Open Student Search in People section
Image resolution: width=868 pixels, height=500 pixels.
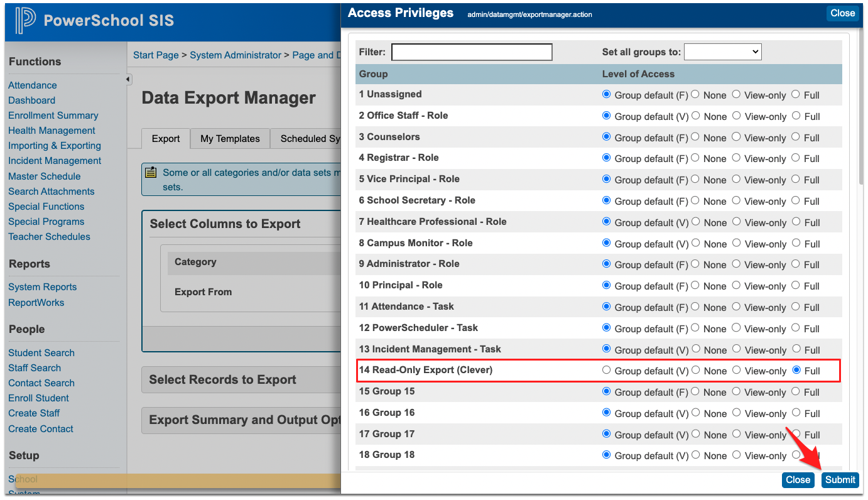tap(41, 353)
